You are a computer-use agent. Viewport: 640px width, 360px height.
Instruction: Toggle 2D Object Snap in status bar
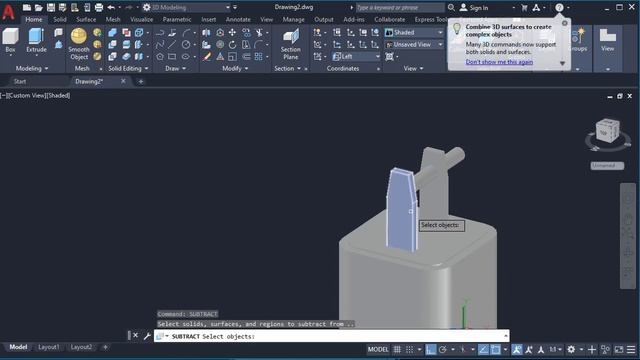coord(496,349)
